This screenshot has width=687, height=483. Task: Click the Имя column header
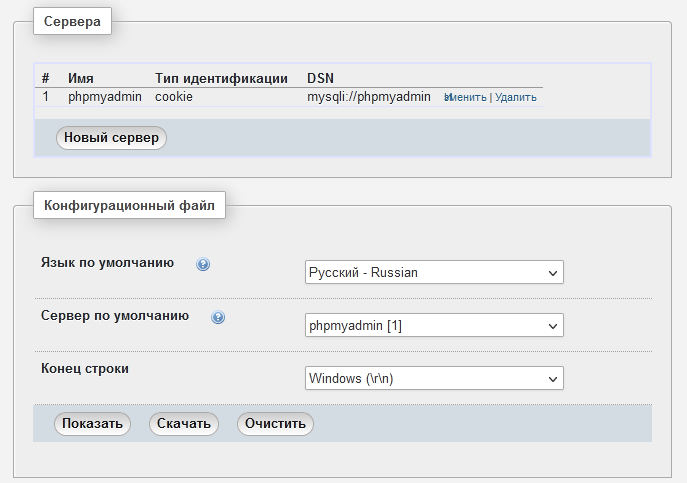81,78
